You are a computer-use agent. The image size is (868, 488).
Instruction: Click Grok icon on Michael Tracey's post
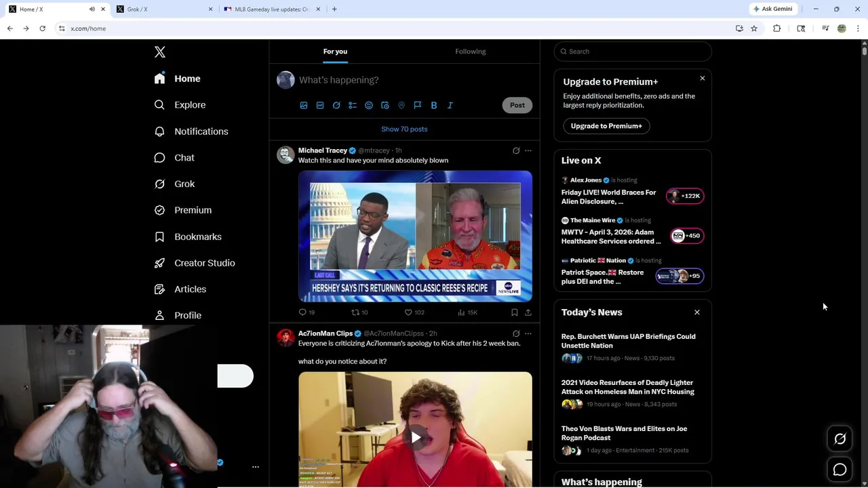516,150
